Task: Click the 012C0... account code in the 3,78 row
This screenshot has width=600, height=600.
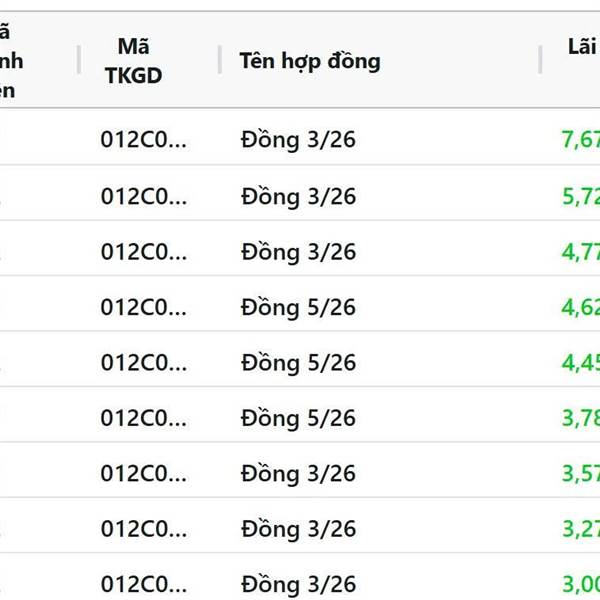Action: point(144,418)
